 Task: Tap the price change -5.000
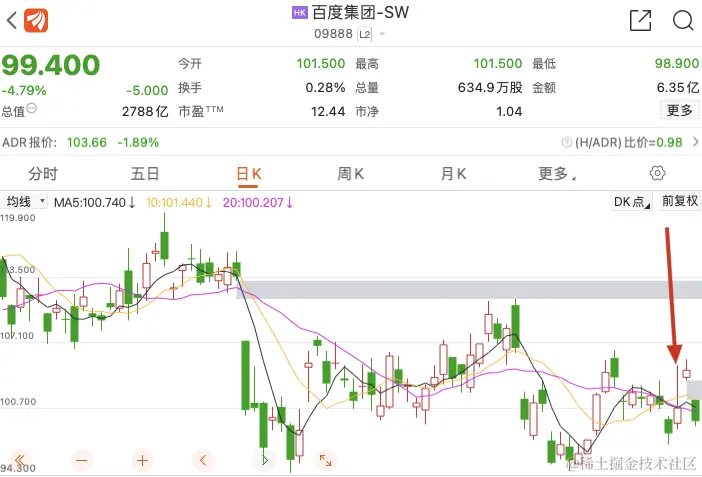click(x=147, y=90)
